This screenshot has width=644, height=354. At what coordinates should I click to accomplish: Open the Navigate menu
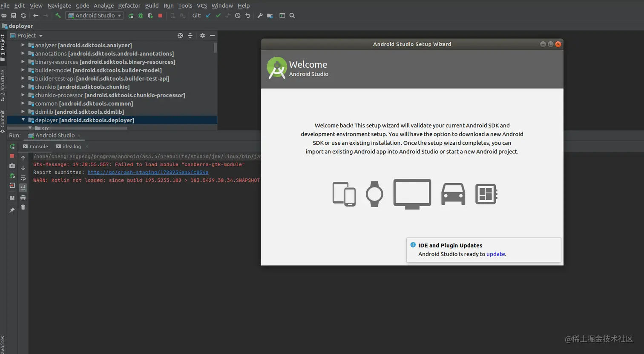59,6
